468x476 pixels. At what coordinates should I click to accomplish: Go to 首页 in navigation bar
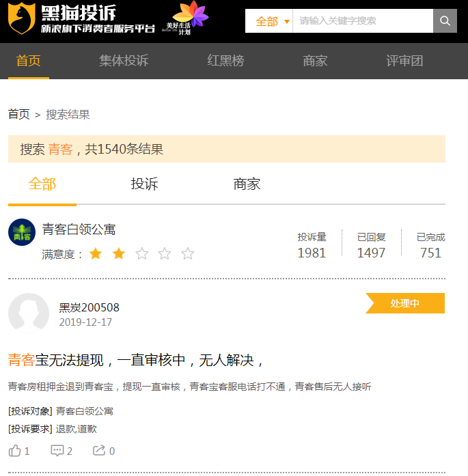click(x=28, y=61)
